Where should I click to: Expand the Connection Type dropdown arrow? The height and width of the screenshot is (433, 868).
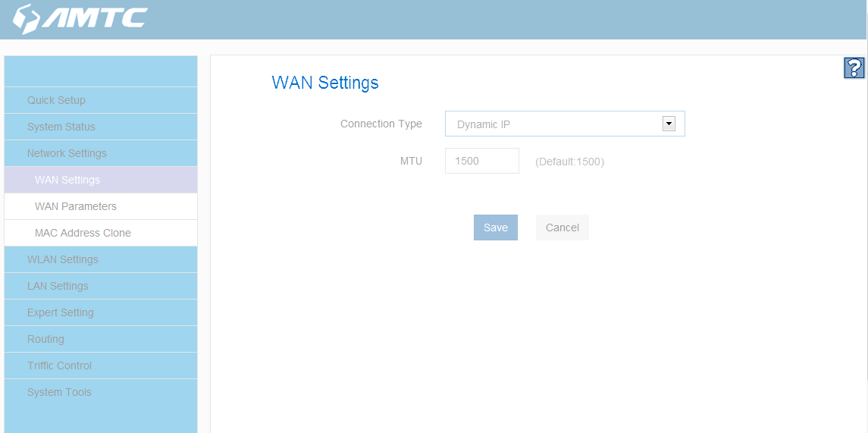point(669,124)
